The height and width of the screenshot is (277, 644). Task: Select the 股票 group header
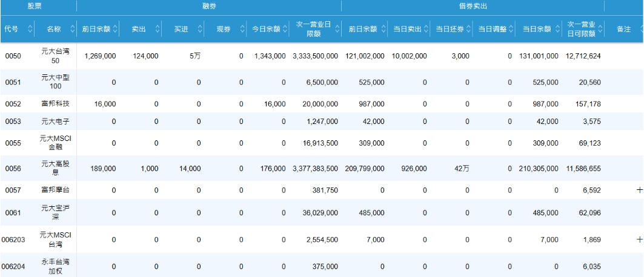pos(35,7)
